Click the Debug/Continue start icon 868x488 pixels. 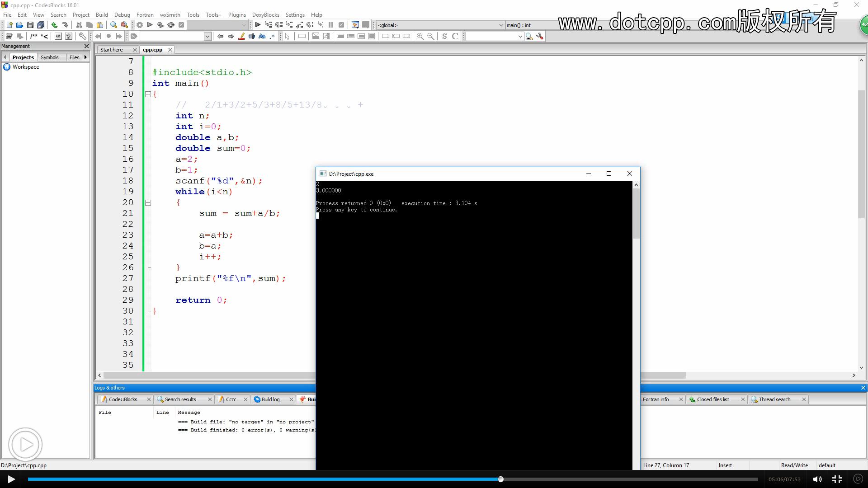(258, 25)
